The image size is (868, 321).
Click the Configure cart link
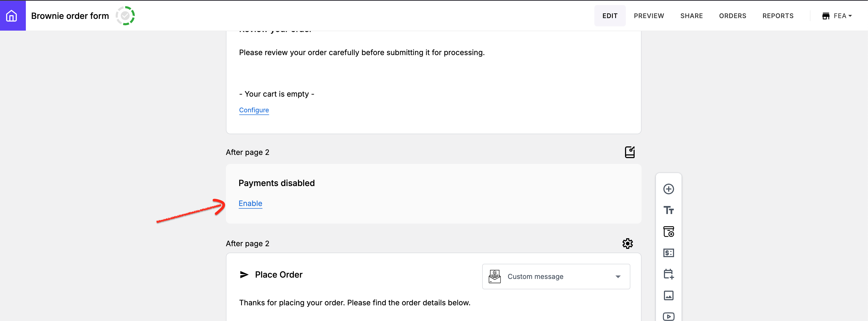254,110
